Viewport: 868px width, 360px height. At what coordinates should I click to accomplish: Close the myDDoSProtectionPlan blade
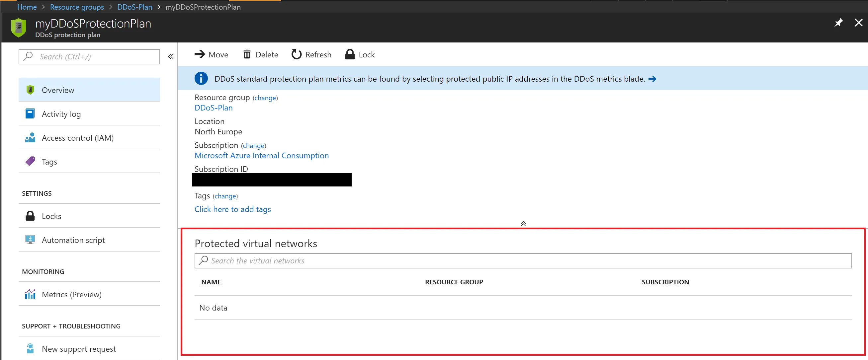pos(859,23)
